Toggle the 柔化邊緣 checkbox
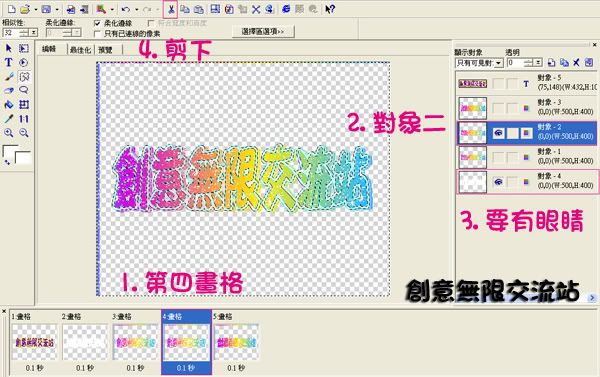This screenshot has width=600, height=377. (x=97, y=23)
